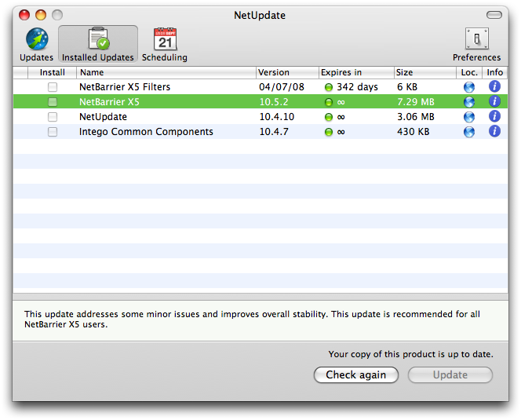This screenshot has height=420, width=521.
Task: Click green status dot in NetUpdate row
Action: (328, 117)
